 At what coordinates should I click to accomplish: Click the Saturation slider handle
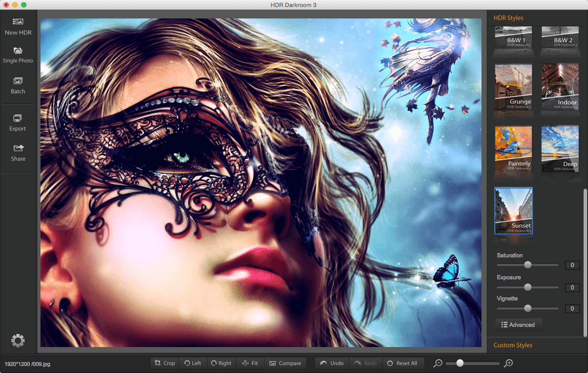[x=528, y=265]
